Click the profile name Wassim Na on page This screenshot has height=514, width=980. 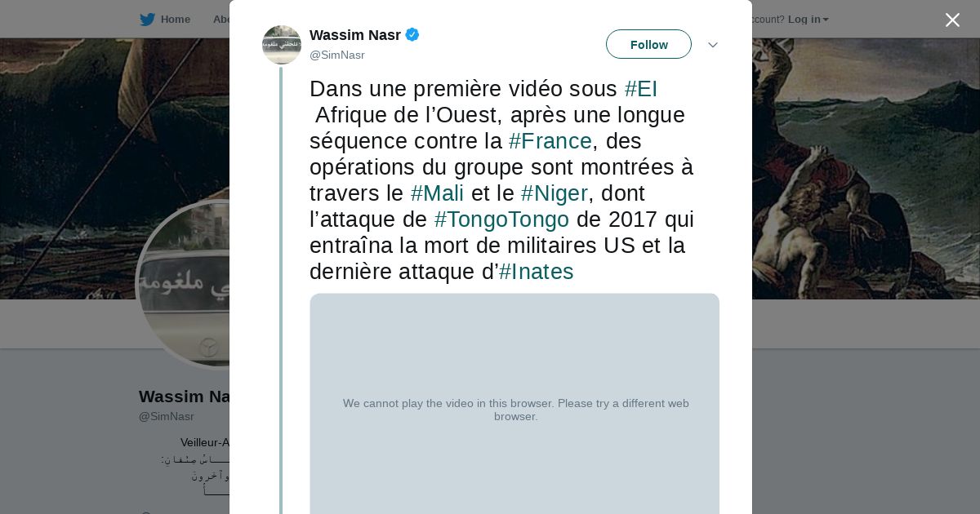point(185,397)
